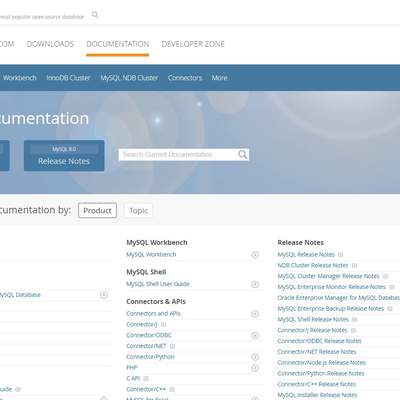Click the icon after MySQL Shell Release Notes
This screenshot has height=400, width=400.
[355, 319]
